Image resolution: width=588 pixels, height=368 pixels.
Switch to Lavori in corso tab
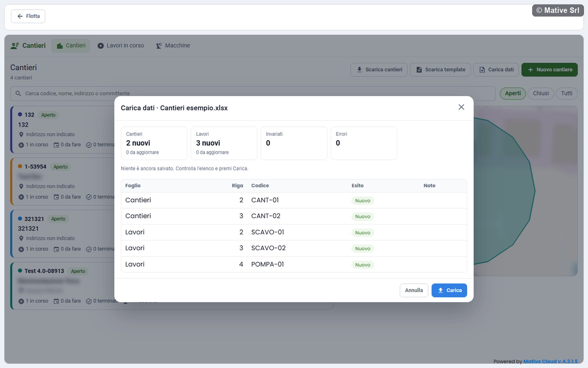point(121,46)
